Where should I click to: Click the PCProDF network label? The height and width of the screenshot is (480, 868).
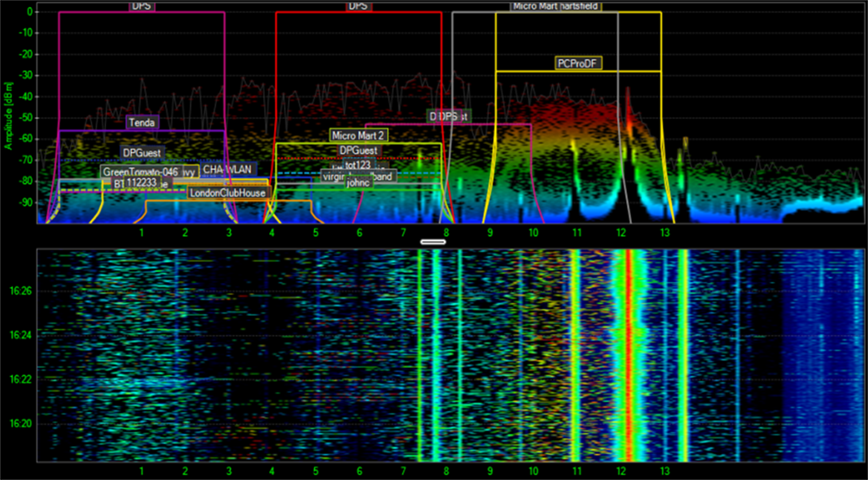(579, 63)
